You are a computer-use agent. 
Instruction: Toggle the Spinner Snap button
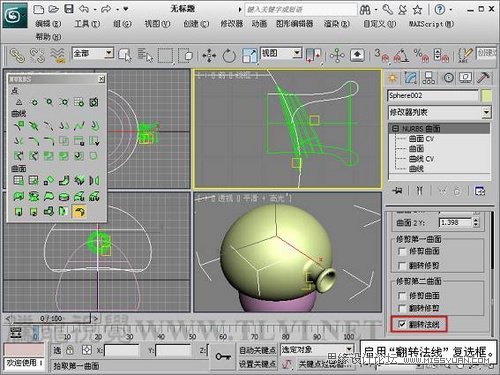(x=441, y=55)
